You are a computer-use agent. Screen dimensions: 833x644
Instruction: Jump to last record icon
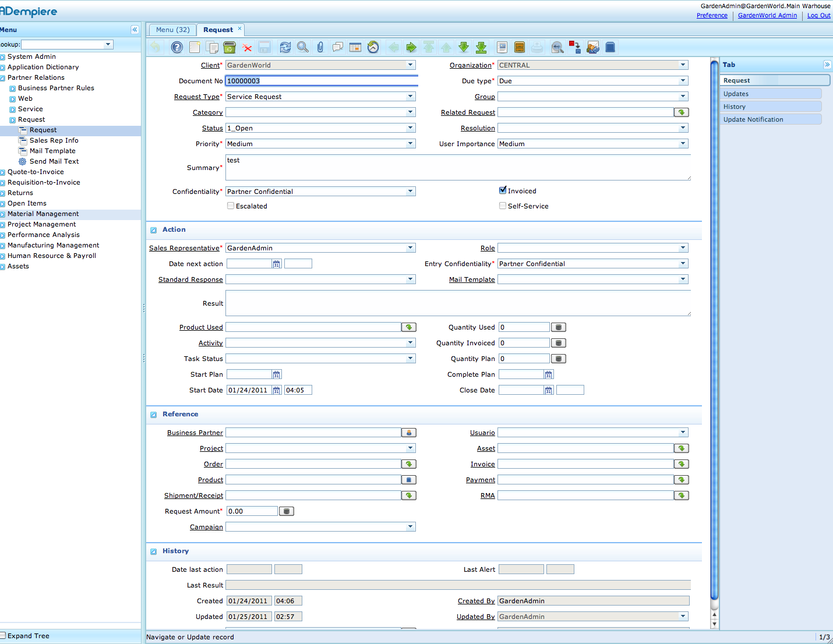(x=481, y=47)
